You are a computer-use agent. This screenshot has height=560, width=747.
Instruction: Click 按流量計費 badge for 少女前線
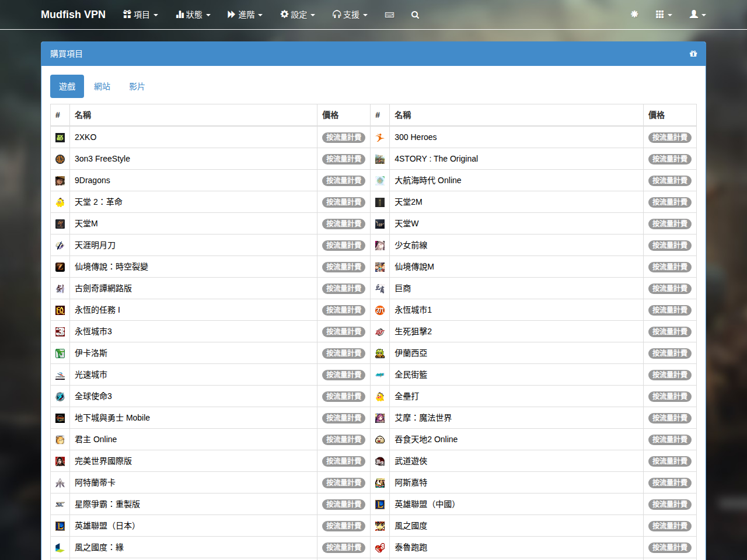click(670, 246)
